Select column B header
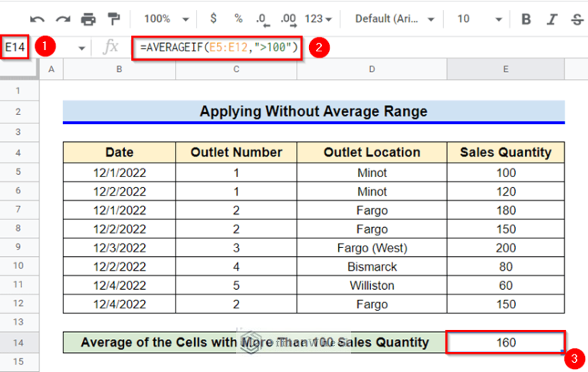The width and height of the screenshot is (588, 372). pos(120,69)
